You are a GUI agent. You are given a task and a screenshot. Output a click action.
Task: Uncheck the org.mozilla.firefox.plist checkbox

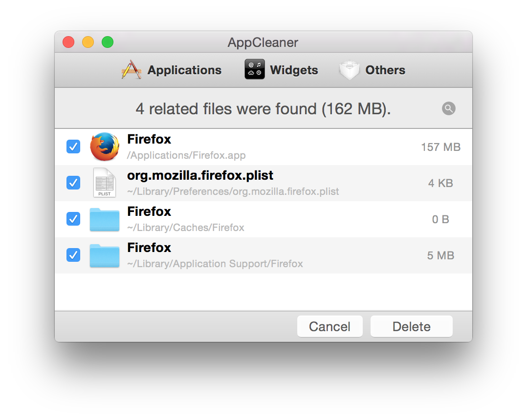tap(73, 183)
